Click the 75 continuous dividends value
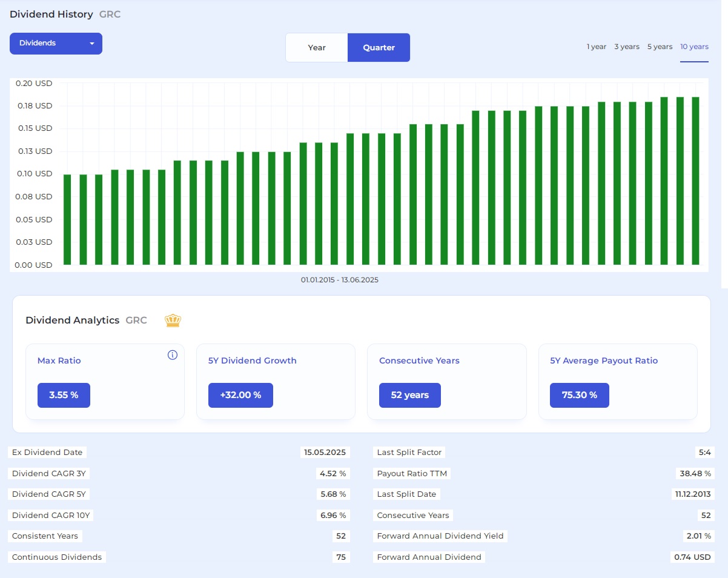The width and height of the screenshot is (728, 578). point(341,557)
